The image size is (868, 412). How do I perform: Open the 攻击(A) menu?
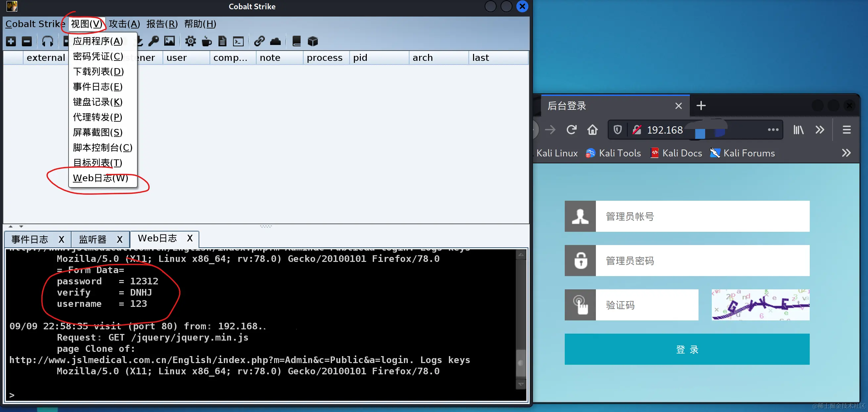tap(124, 24)
